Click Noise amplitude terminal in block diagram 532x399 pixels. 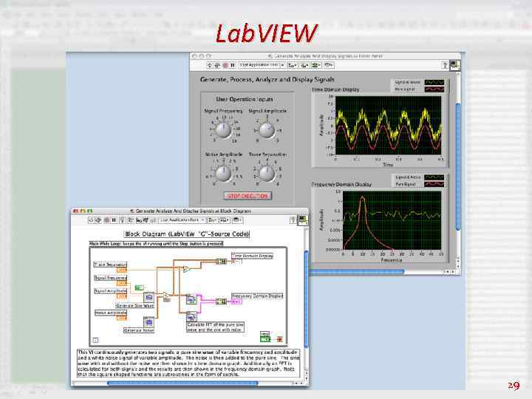coord(122,318)
